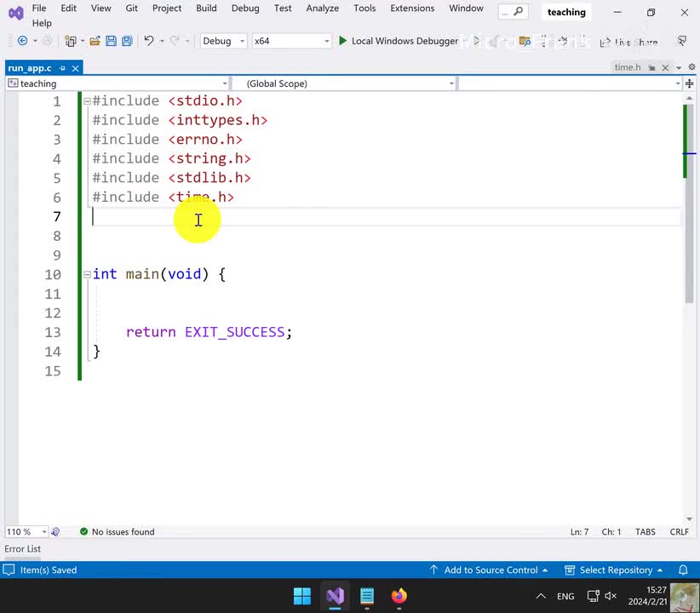Open the New Project dropdown arrow
The image size is (700, 613).
click(83, 42)
